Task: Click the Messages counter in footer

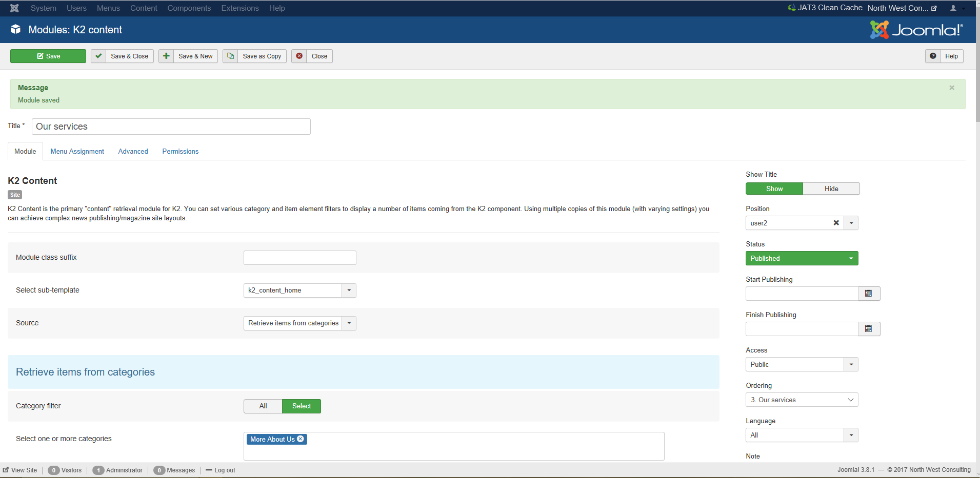Action: 174,470
